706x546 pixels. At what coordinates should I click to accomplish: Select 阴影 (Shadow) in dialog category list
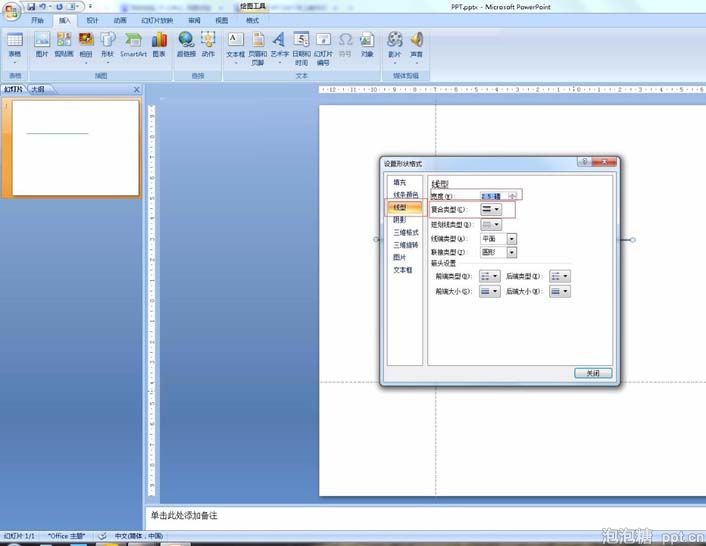(400, 219)
